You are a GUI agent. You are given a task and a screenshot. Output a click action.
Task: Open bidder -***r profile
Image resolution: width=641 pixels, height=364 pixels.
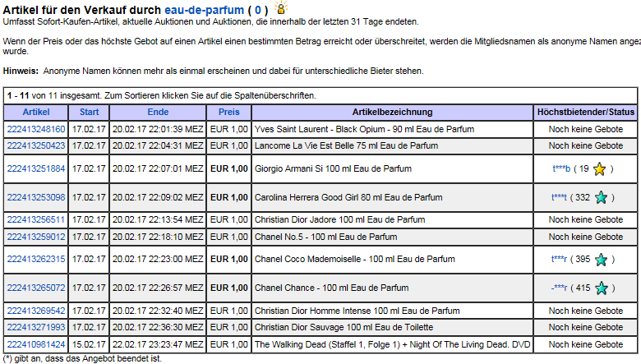tap(559, 288)
